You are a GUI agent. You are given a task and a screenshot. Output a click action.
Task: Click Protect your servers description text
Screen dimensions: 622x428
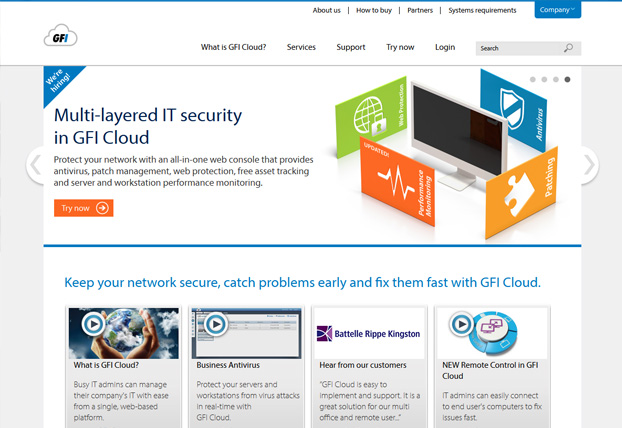tap(248, 401)
